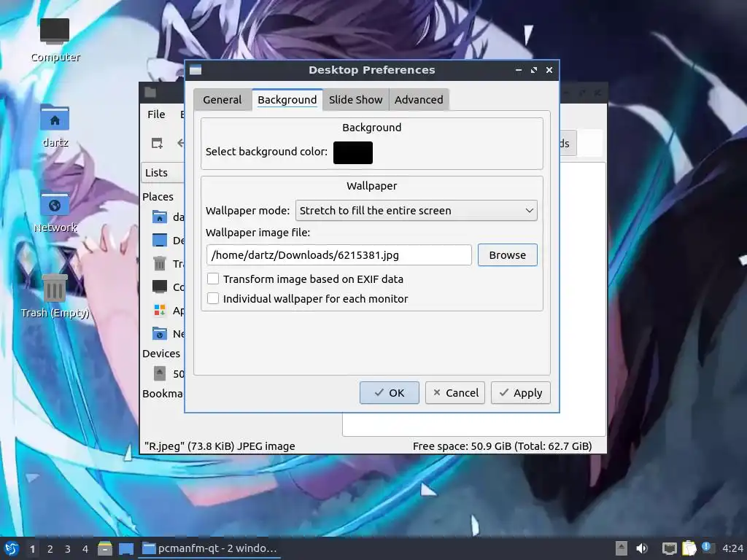Select the Applications icon in Places sidebar
Image resolution: width=747 pixels, height=560 pixels.
tap(160, 311)
